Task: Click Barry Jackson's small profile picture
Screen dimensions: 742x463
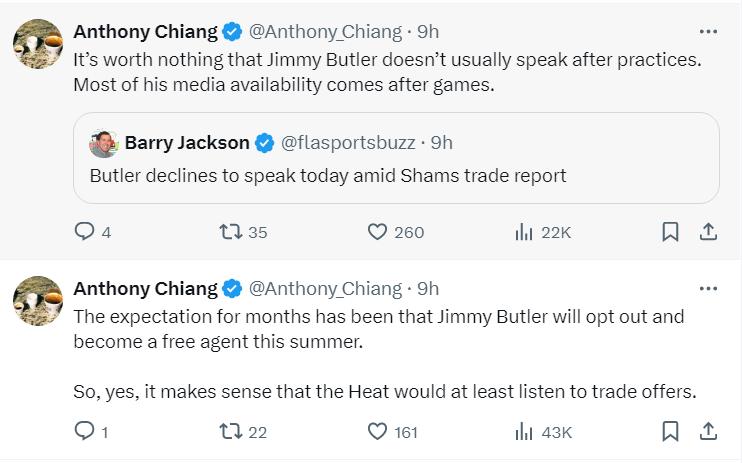Action: [103, 143]
